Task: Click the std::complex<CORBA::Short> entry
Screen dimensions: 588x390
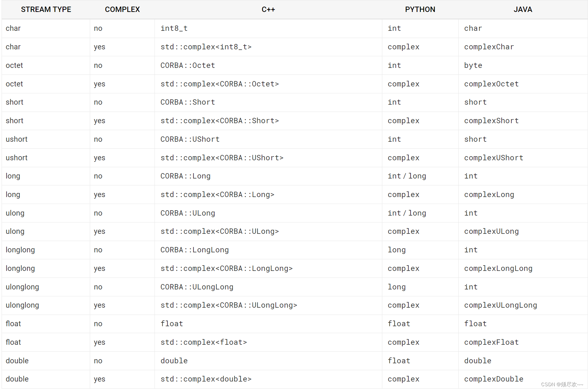Action: (220, 121)
